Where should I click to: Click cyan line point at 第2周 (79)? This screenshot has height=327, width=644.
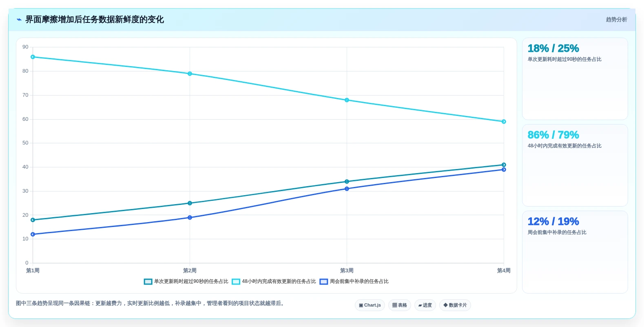(190, 74)
